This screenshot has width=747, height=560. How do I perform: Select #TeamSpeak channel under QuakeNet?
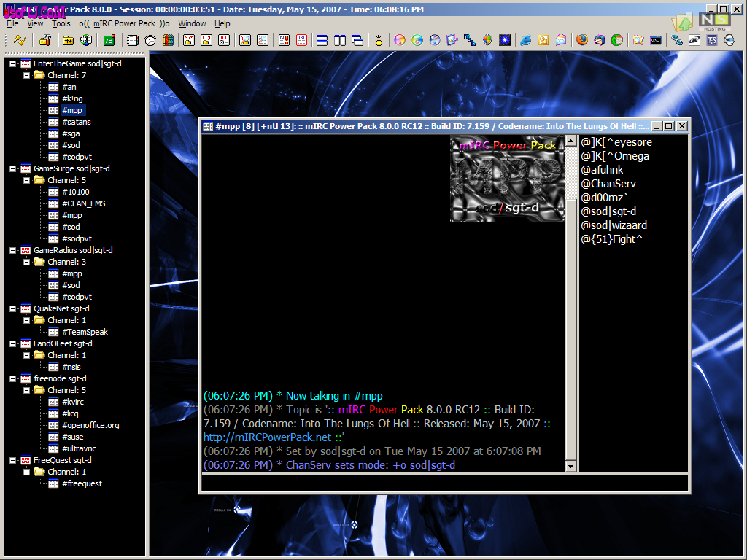pyautogui.click(x=85, y=332)
